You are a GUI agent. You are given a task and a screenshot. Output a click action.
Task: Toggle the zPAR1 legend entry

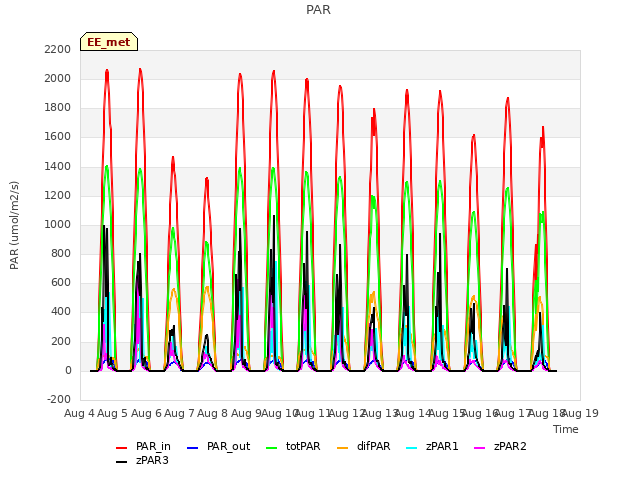pyautogui.click(x=433, y=447)
